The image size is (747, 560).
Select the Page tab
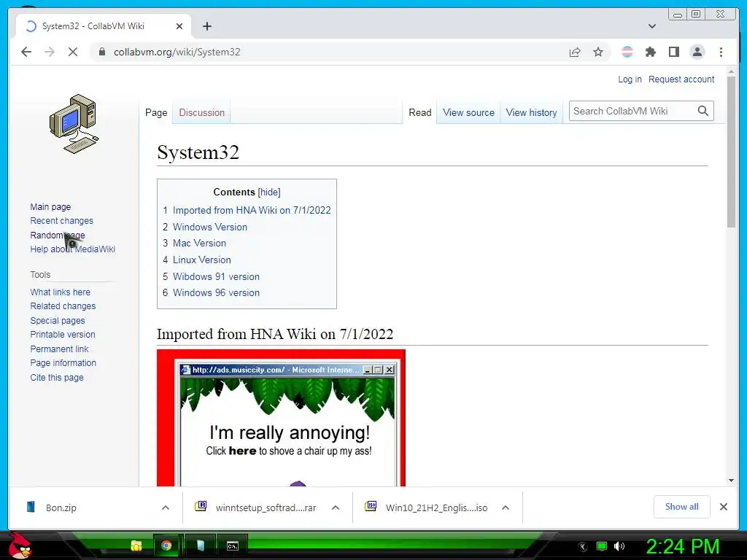(x=156, y=112)
